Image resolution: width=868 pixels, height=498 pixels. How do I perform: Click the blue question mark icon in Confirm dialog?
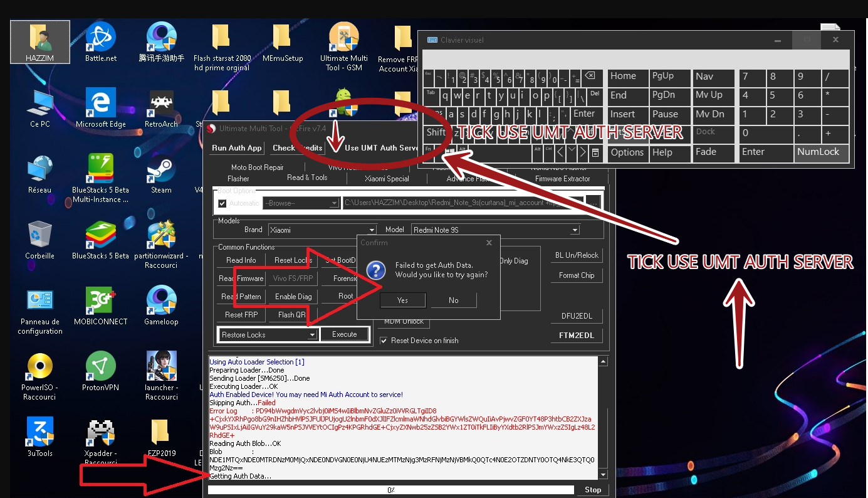click(375, 270)
